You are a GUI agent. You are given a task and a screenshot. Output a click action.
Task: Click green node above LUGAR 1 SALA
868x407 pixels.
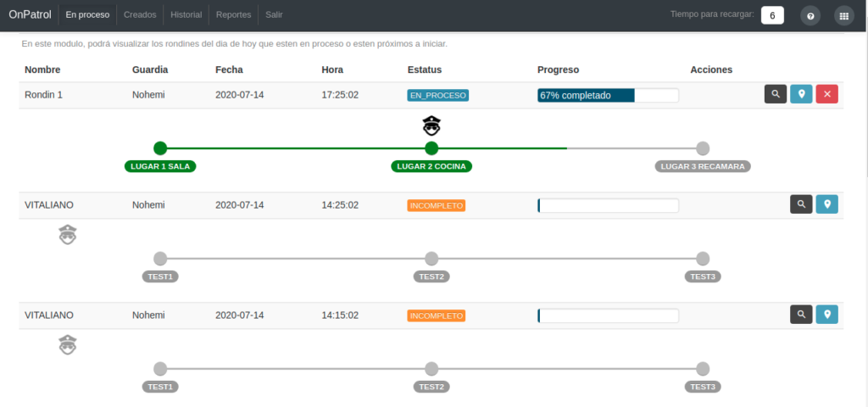pos(160,148)
